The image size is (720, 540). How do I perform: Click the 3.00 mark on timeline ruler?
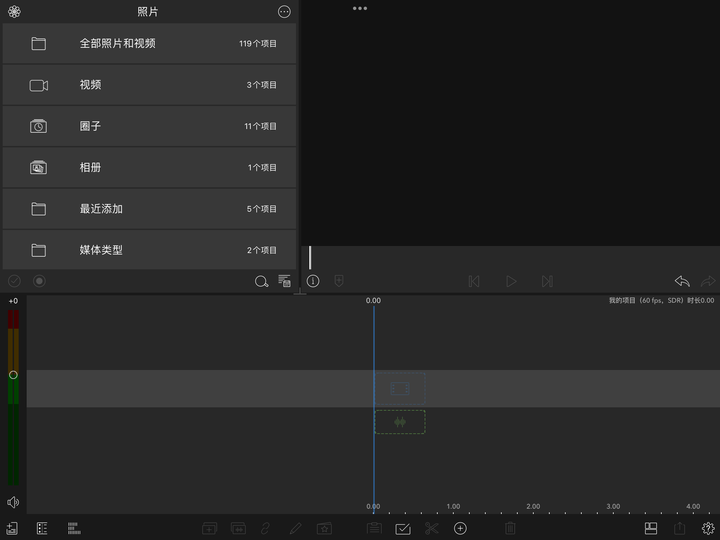click(613, 506)
